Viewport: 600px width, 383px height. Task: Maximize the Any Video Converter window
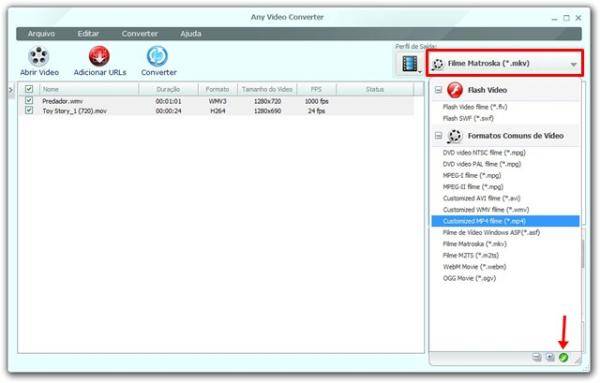pyautogui.click(x=566, y=18)
